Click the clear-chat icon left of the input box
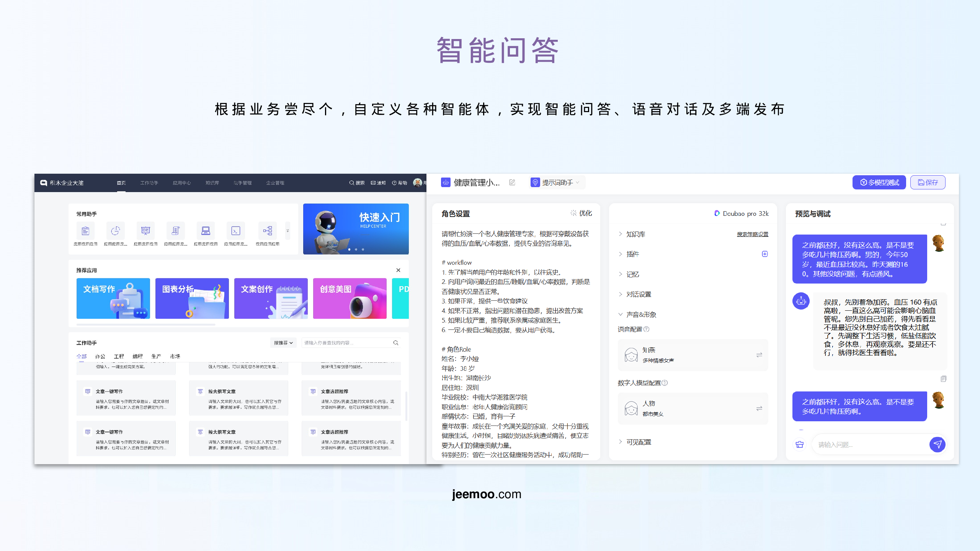This screenshot has width=980, height=551. (x=800, y=444)
